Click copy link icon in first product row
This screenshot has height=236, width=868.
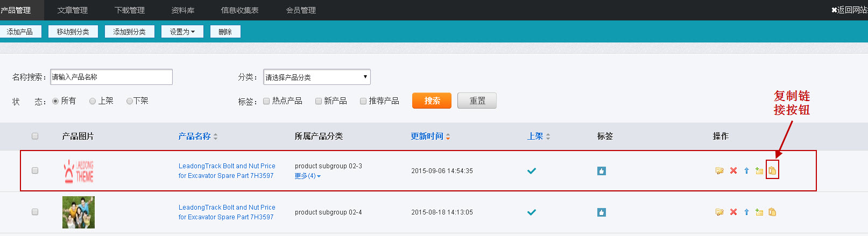pos(772,170)
